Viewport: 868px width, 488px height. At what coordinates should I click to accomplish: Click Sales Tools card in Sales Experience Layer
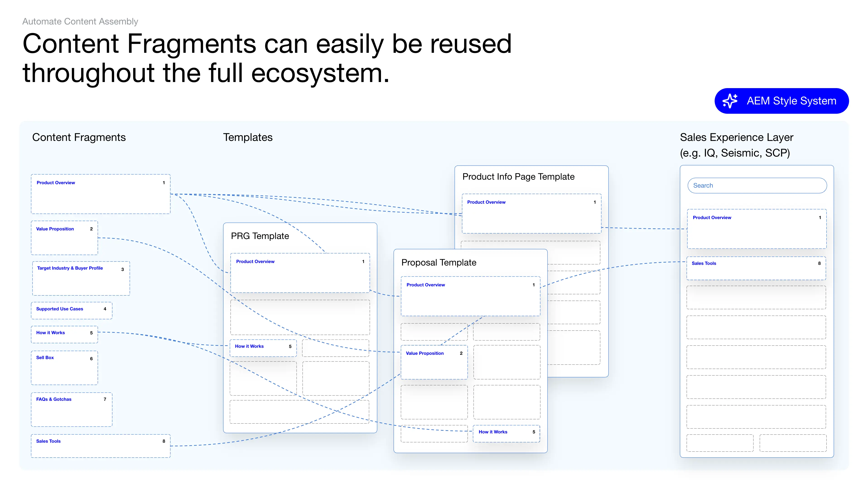756,268
